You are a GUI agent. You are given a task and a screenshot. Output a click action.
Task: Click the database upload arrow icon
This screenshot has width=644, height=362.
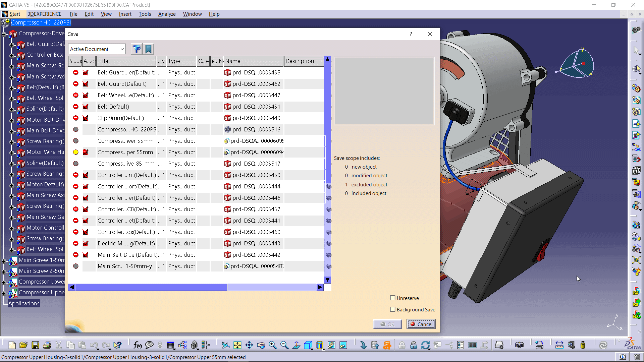[x=375, y=345]
